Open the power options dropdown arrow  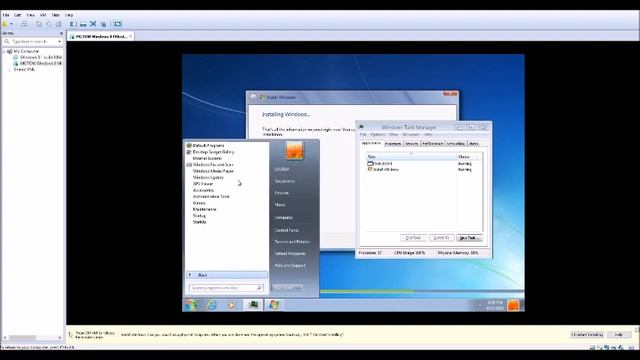11,24
